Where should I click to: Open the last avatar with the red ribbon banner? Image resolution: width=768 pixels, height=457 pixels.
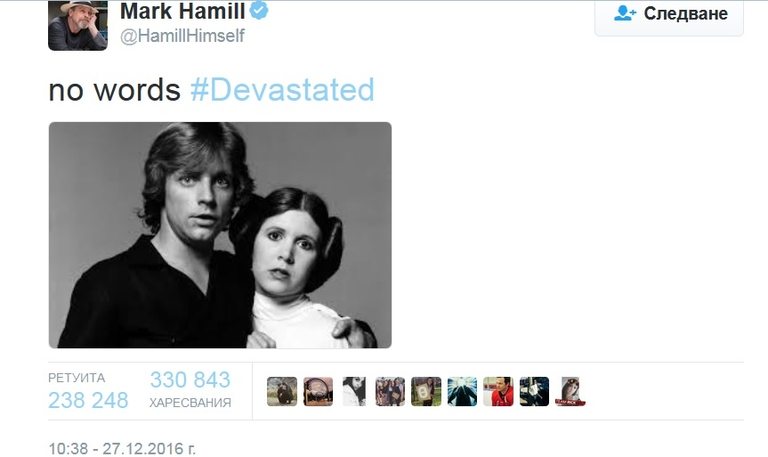coord(570,391)
